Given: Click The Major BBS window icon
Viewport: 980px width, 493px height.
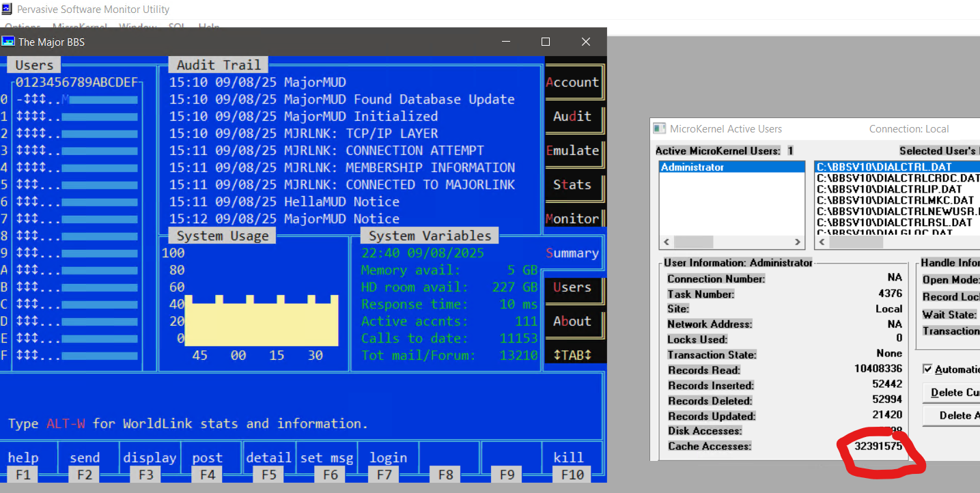Looking at the screenshot, I should [x=8, y=42].
